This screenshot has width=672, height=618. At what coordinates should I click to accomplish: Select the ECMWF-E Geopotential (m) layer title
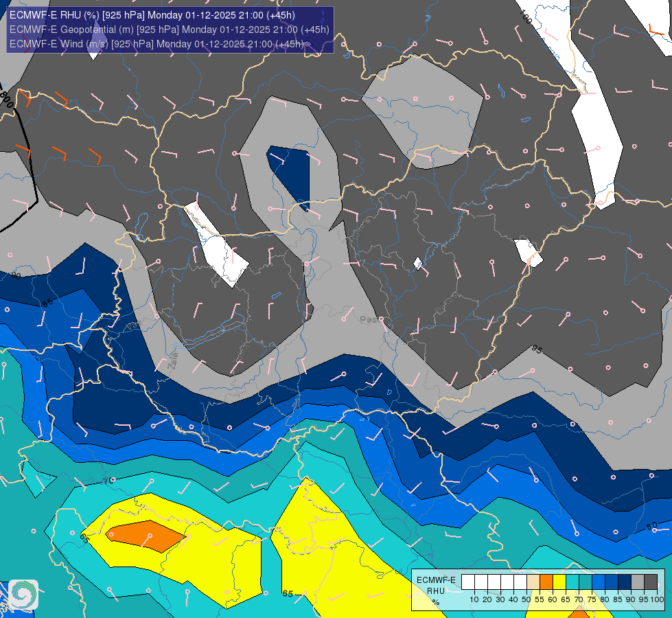point(170,30)
